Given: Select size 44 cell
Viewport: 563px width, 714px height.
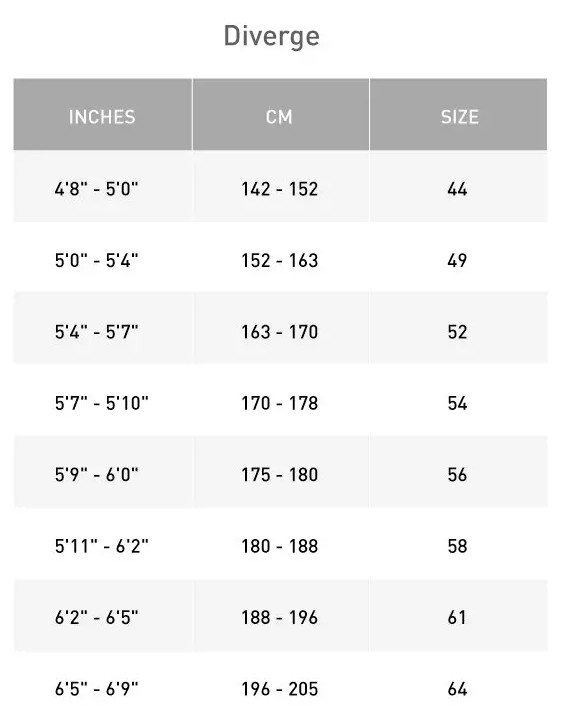Looking at the screenshot, I should click(x=458, y=187).
